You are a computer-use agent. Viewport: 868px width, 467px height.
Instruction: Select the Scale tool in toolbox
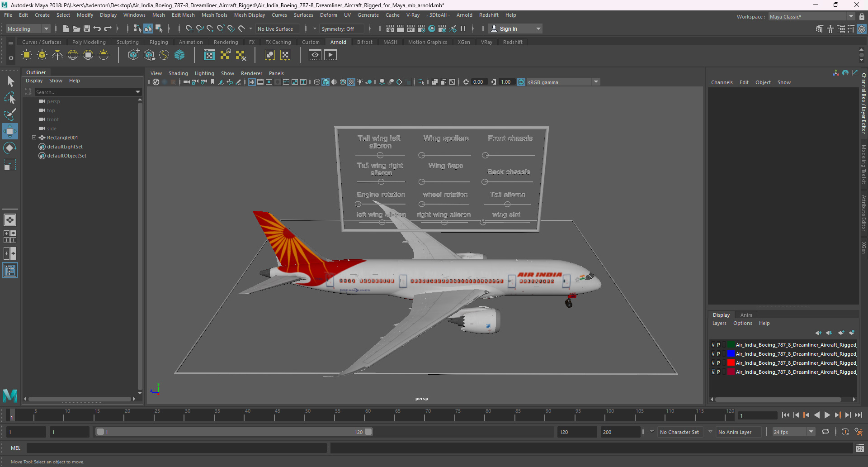point(10,165)
